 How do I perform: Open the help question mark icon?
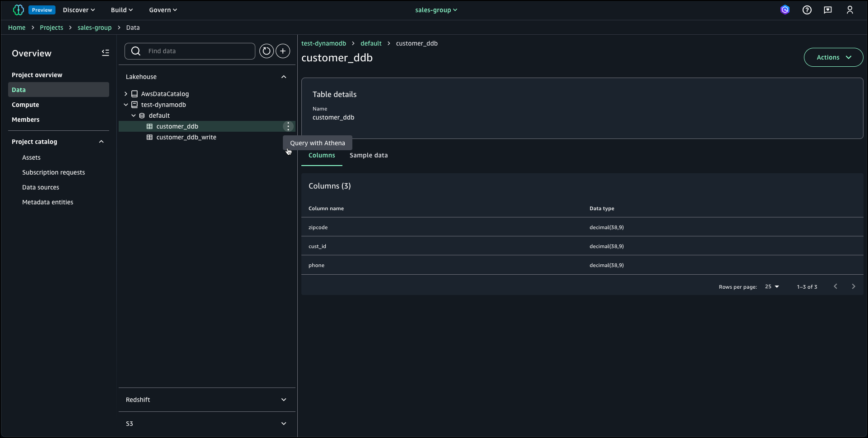coord(807,10)
